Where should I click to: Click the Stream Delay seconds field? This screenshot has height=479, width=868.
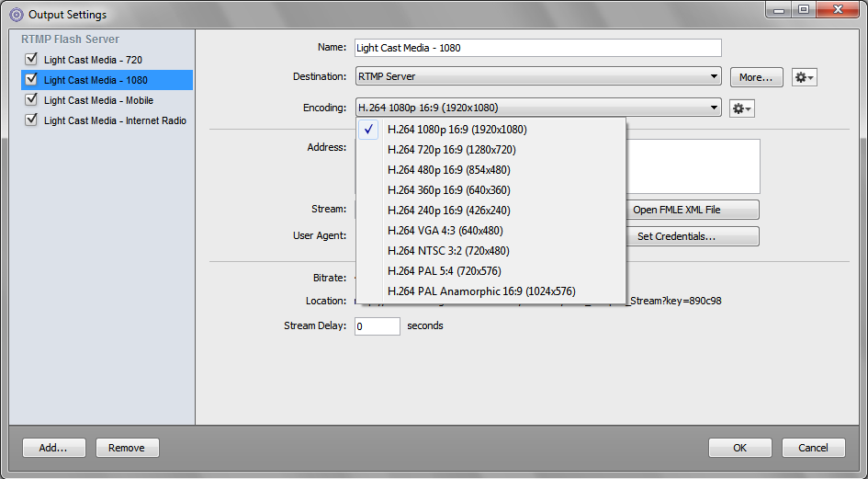click(x=377, y=326)
